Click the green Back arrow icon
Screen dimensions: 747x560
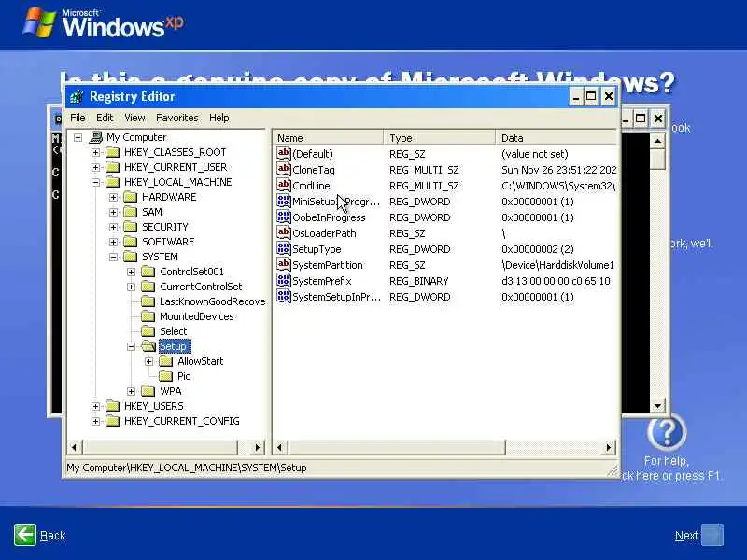click(x=25, y=535)
